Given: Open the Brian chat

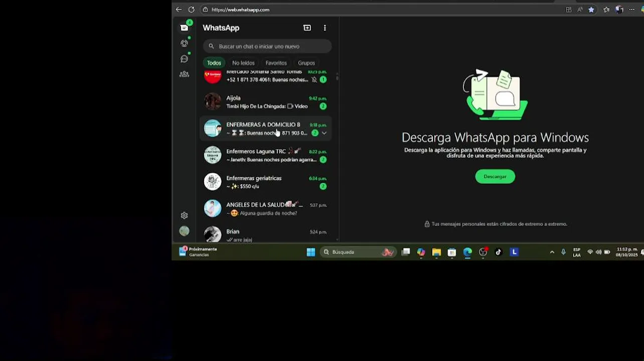Looking at the screenshot, I should pos(266,234).
